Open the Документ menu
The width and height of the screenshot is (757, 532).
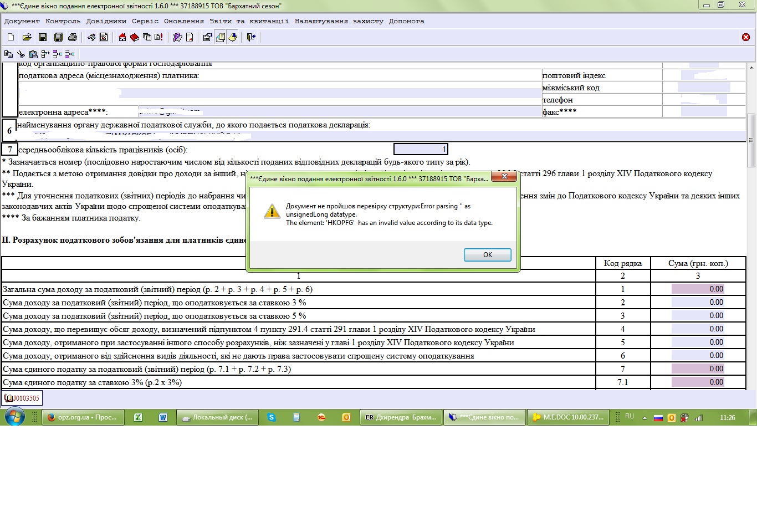pyautogui.click(x=22, y=21)
